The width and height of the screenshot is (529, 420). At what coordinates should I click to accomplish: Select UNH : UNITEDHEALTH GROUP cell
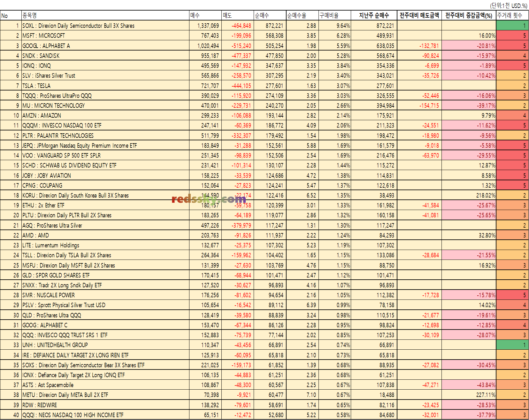(x=105, y=345)
